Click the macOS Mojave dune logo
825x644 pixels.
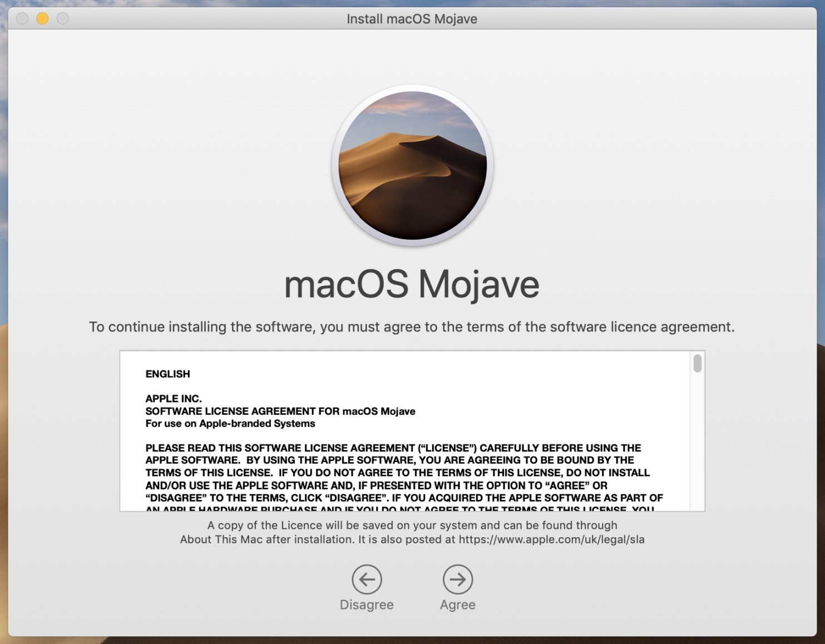tap(412, 166)
